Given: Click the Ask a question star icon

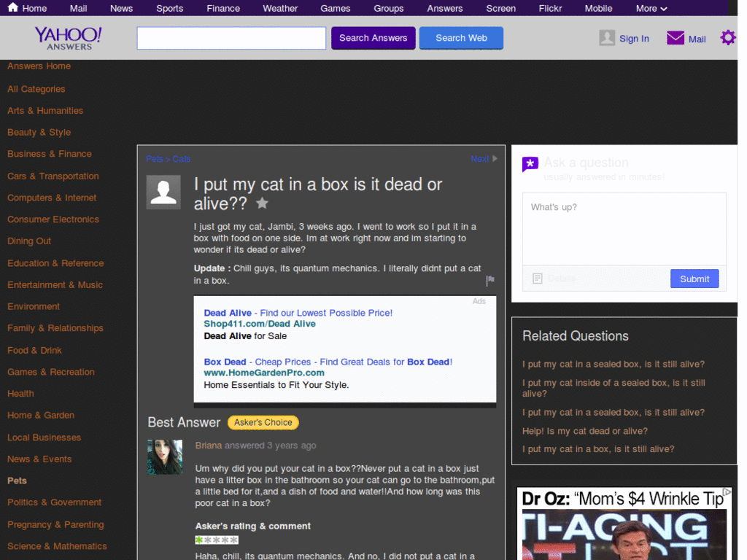Looking at the screenshot, I should click(530, 164).
